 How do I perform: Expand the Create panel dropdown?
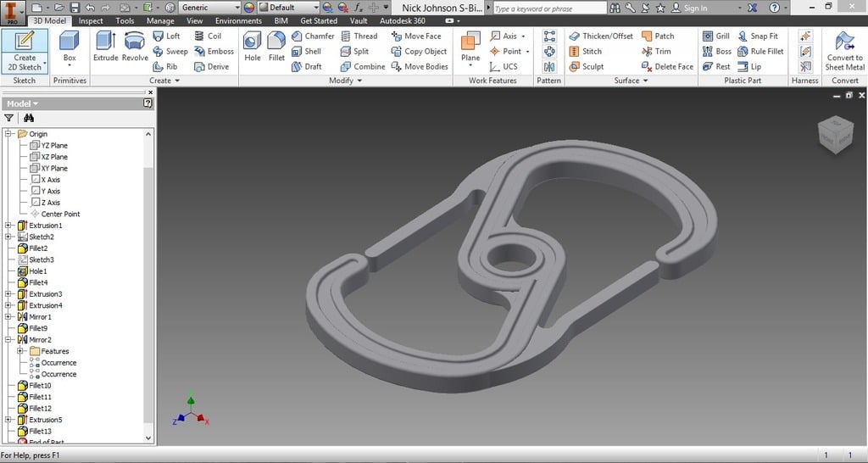point(164,81)
